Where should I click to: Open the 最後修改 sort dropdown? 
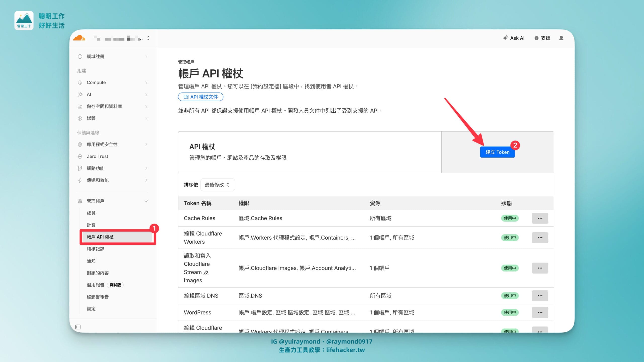217,185
